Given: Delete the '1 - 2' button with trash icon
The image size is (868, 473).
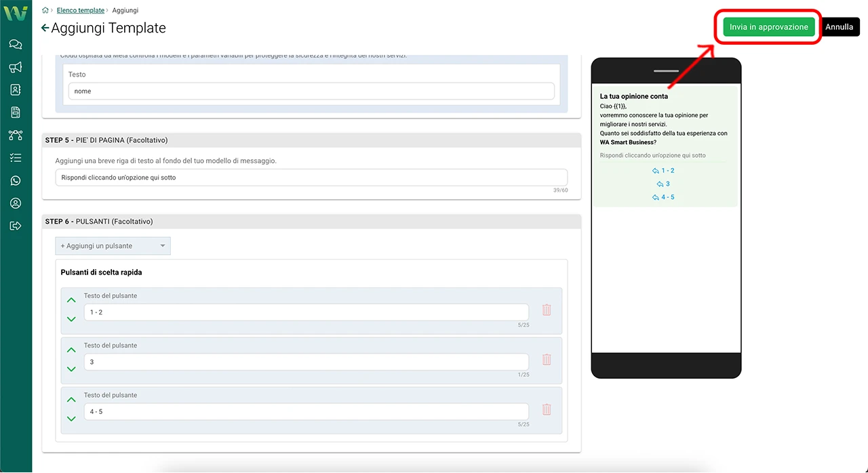Looking at the screenshot, I should click(547, 310).
